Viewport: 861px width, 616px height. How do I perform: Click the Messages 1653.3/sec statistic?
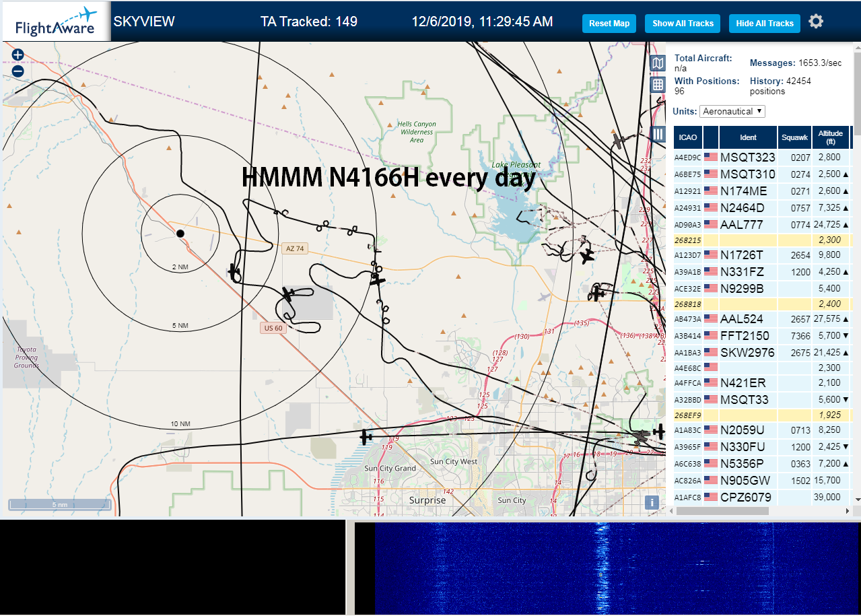[796, 63]
